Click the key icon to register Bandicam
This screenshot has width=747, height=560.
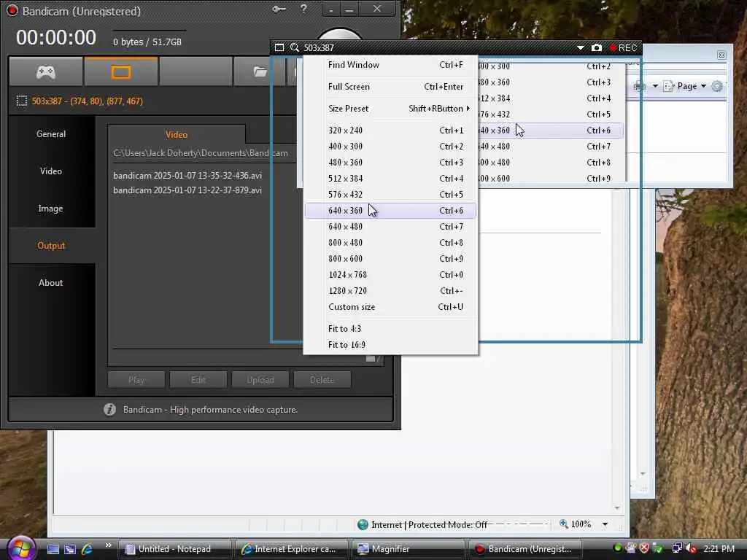tap(279, 9)
